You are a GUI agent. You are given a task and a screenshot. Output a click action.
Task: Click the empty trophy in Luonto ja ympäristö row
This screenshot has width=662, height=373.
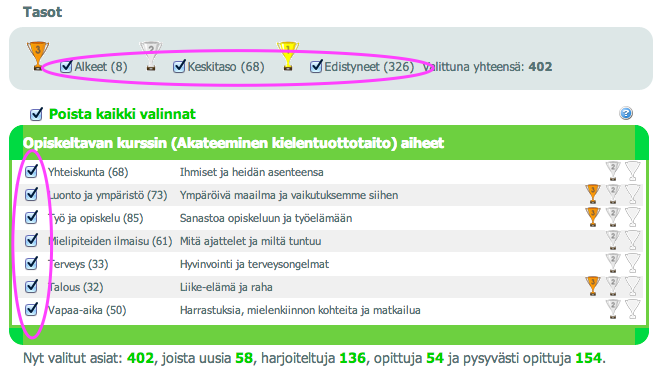(x=632, y=194)
